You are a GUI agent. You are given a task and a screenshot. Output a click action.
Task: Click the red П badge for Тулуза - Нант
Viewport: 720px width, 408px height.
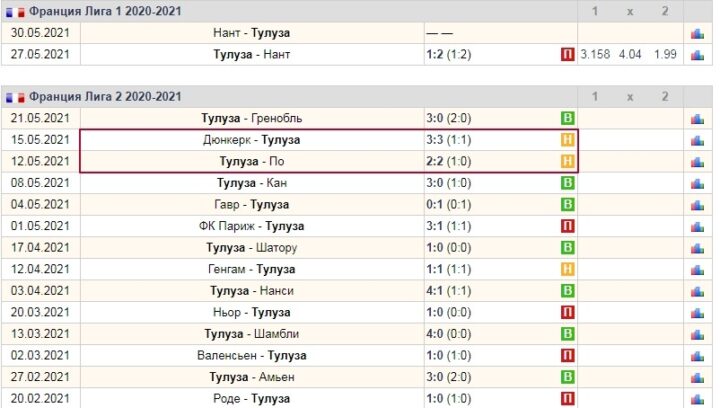click(x=568, y=55)
